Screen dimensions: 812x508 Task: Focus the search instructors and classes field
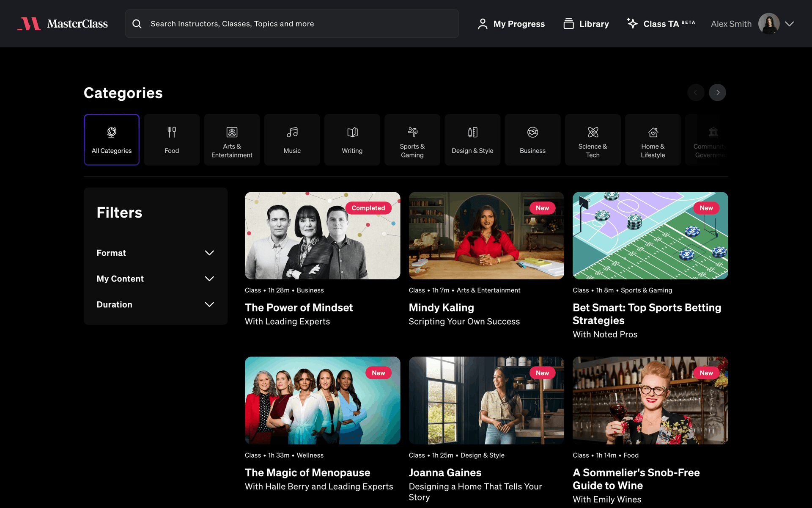pyautogui.click(x=292, y=24)
